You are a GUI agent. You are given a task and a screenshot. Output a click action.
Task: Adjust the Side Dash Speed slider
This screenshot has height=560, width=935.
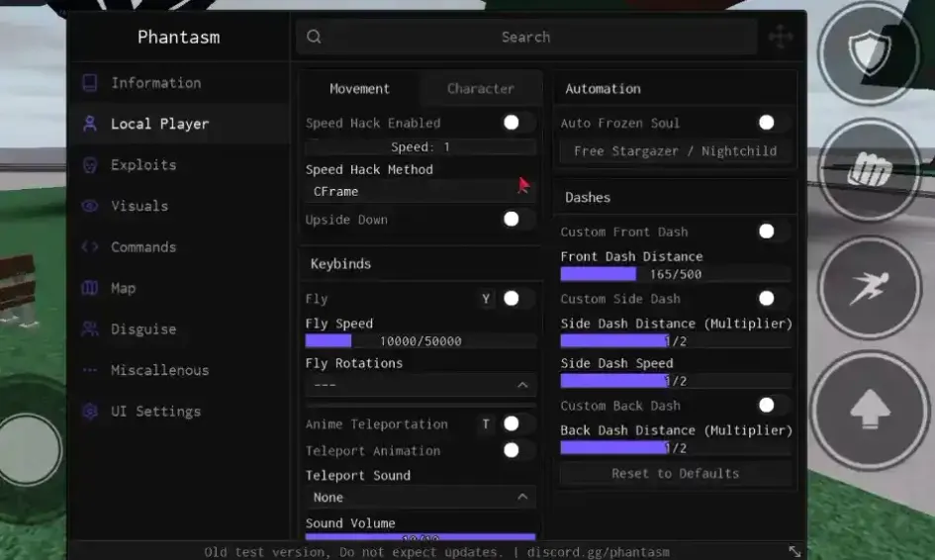(675, 381)
